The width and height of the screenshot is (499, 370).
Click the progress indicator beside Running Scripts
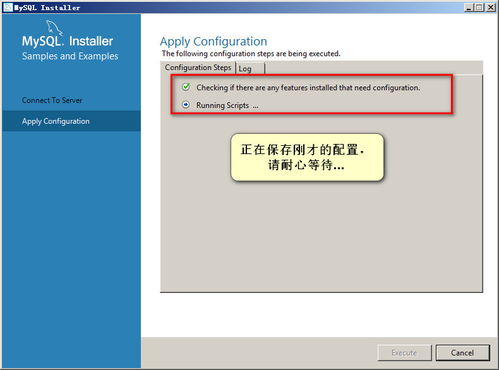(186, 105)
